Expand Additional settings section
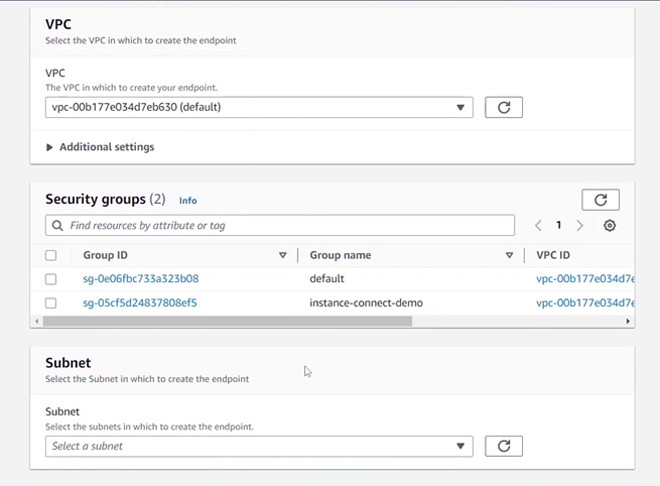 tap(100, 147)
